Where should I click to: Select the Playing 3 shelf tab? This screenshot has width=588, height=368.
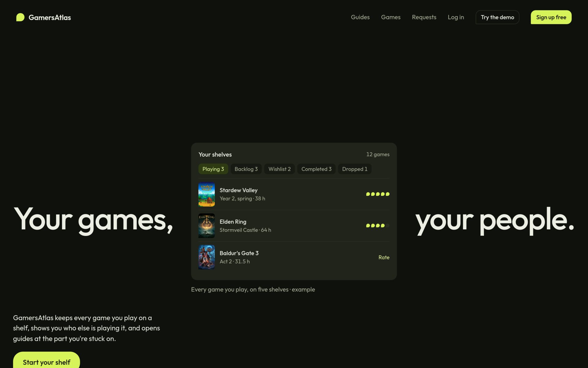tap(213, 169)
